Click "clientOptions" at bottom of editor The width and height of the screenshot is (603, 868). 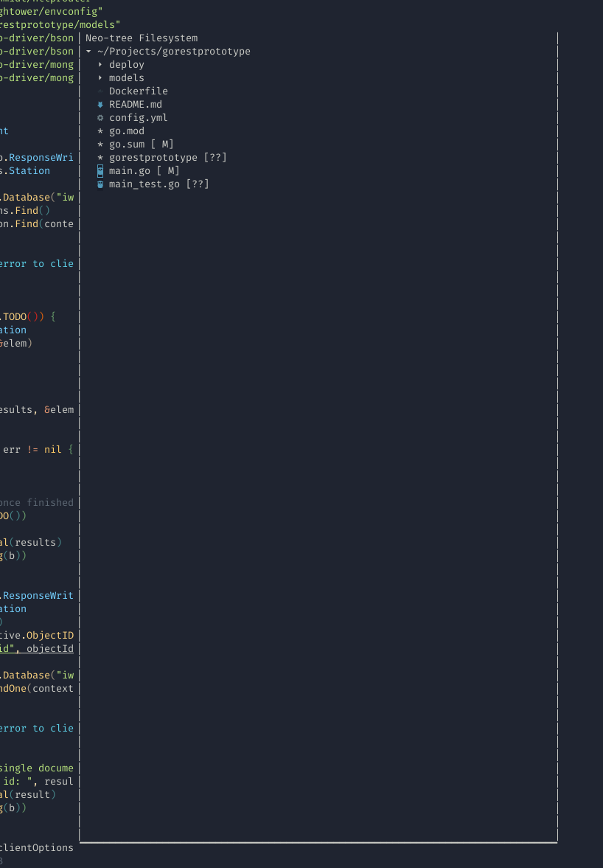(37, 848)
